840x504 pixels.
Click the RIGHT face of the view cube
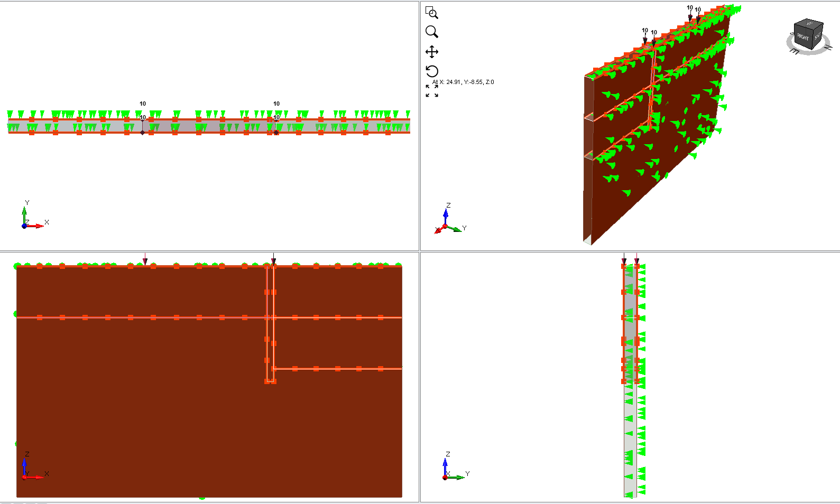click(803, 37)
